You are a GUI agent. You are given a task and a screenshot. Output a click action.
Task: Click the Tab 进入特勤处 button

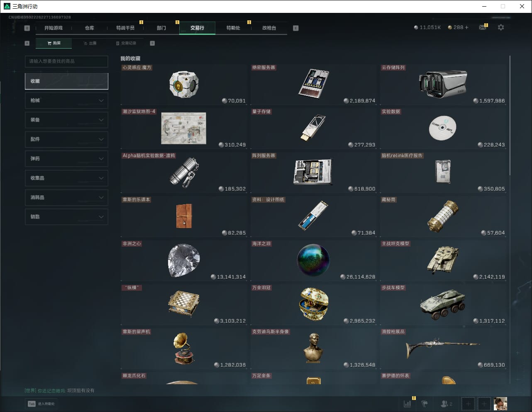point(41,404)
